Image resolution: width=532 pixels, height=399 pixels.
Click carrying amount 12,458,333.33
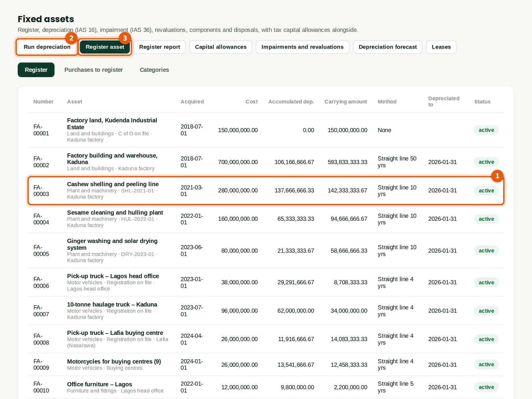click(x=349, y=365)
